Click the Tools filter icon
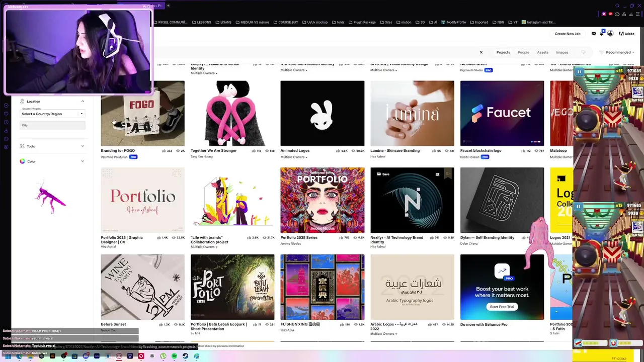 click(22, 146)
